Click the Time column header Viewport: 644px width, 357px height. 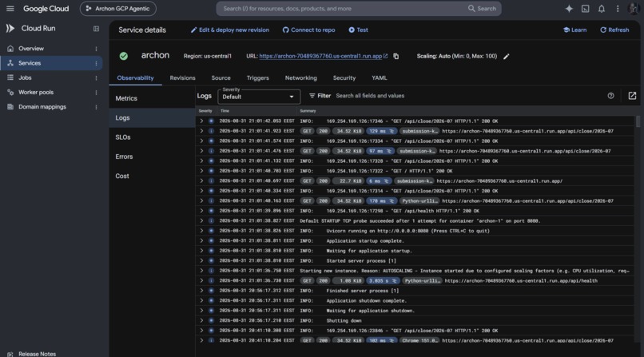(x=225, y=111)
